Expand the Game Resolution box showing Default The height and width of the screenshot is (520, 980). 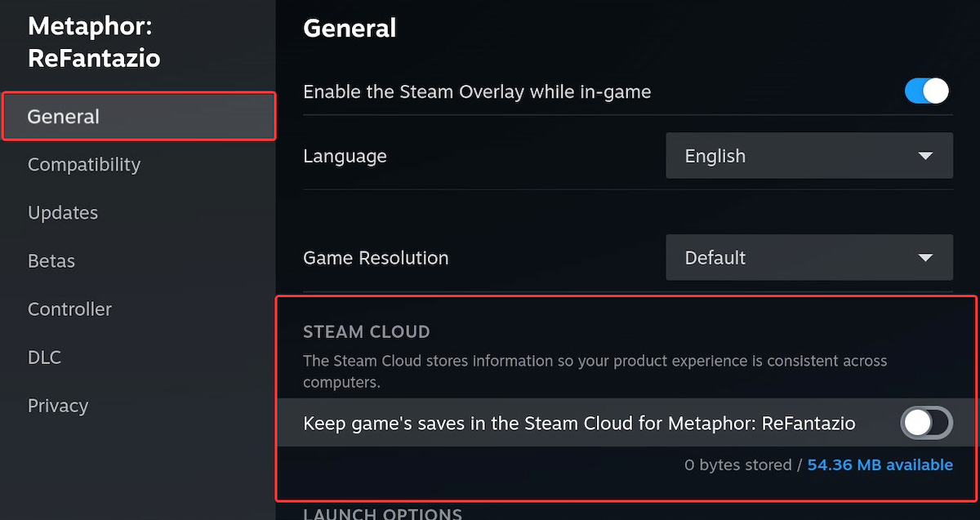click(808, 258)
